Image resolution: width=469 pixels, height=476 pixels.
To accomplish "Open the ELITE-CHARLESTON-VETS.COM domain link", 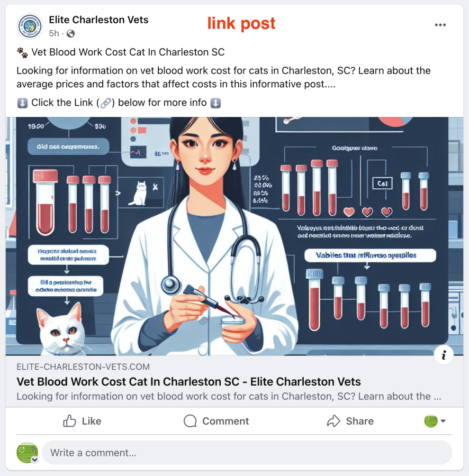I will (x=83, y=367).
